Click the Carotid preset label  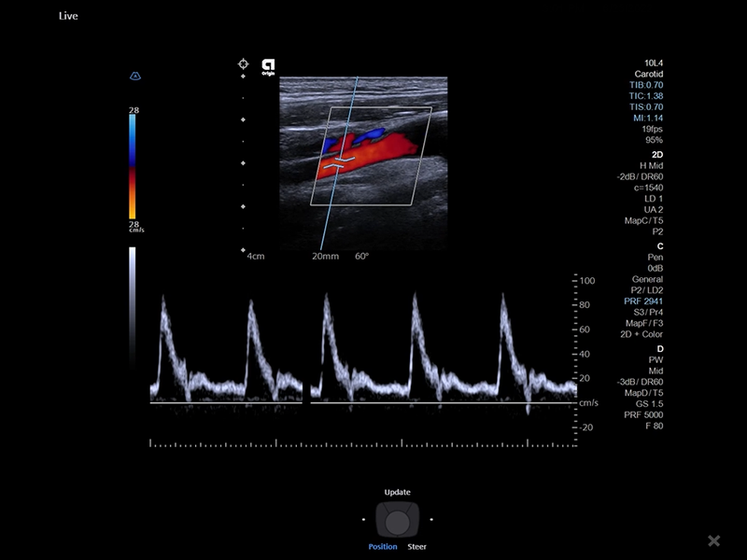[648, 73]
